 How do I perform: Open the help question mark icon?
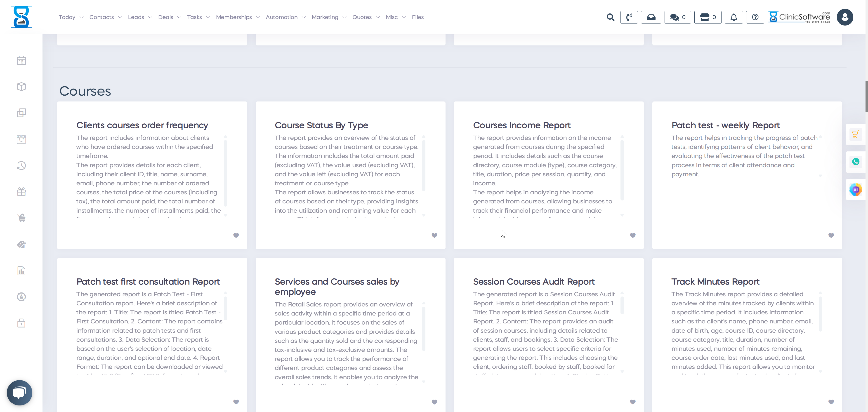[x=755, y=17]
